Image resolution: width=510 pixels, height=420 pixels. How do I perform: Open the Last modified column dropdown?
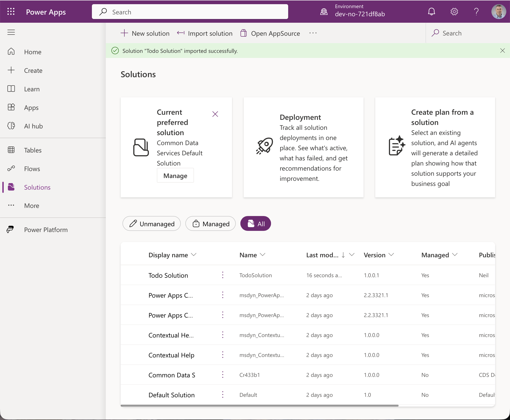(352, 255)
